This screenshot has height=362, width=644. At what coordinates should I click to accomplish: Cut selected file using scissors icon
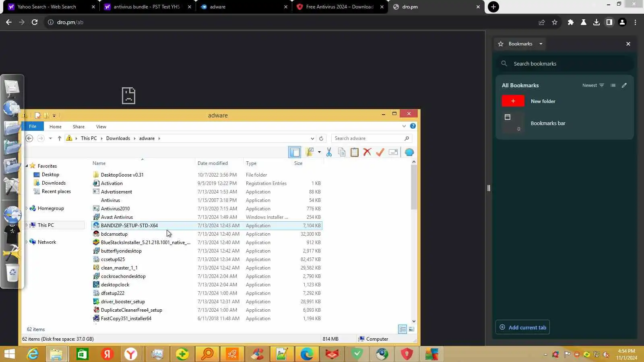click(x=329, y=152)
